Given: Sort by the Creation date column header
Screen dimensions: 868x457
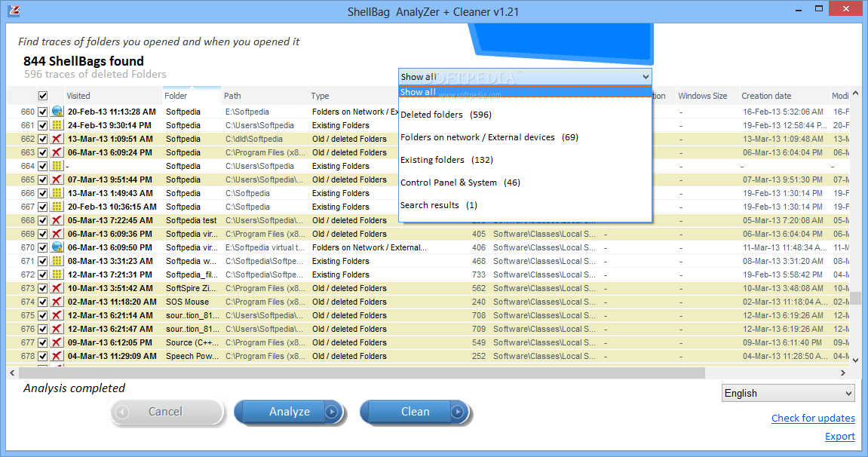Looking at the screenshot, I should [x=784, y=96].
